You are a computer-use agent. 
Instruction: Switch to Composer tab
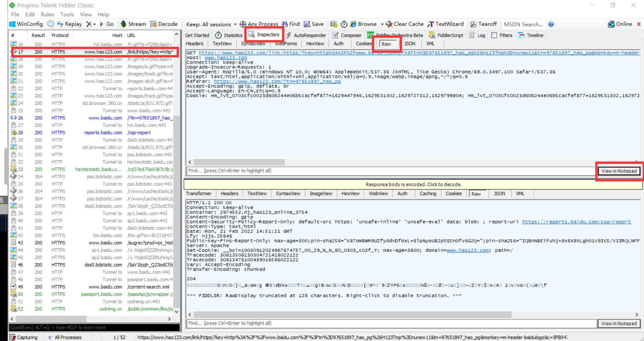point(347,35)
